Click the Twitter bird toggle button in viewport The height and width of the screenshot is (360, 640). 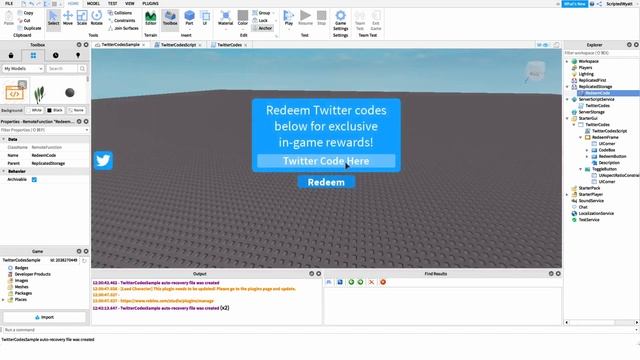click(103, 160)
